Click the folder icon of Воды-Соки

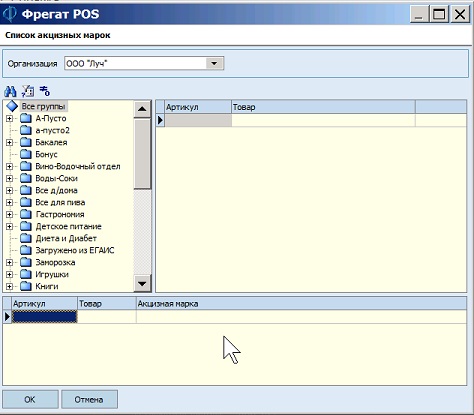pos(26,178)
